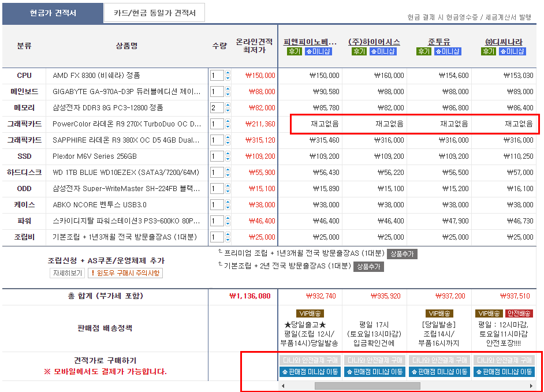Viewport: 544px width, 392px height.
Task: Click 다나와 안전결제 구매 for ㈜디씨나라
Action: (x=504, y=360)
